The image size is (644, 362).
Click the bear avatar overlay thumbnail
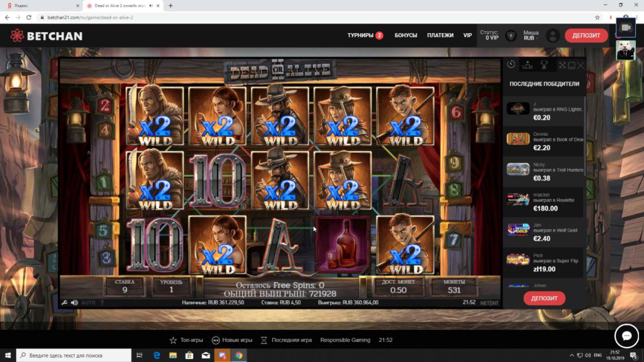[x=626, y=50]
